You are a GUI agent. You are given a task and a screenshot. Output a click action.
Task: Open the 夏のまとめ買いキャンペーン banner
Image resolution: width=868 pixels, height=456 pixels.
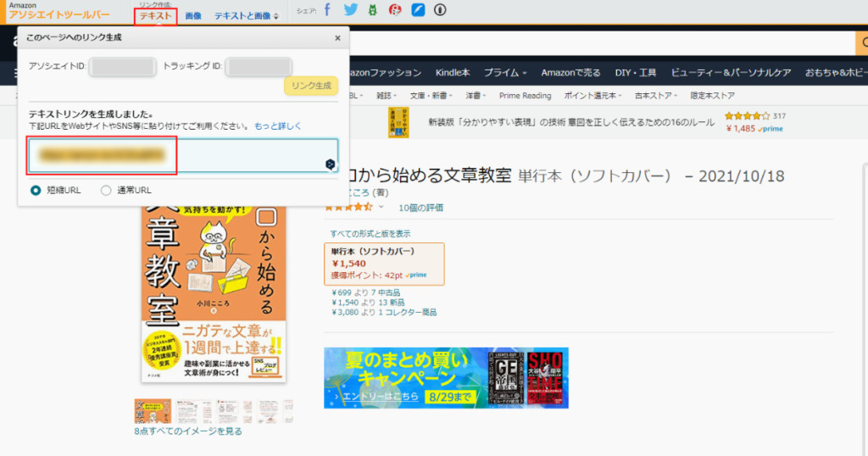tap(446, 378)
